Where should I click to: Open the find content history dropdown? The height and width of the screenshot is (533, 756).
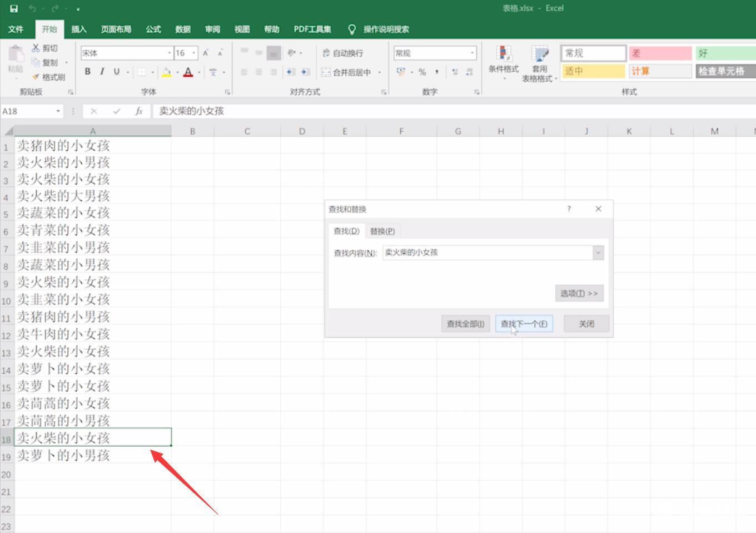coord(598,253)
